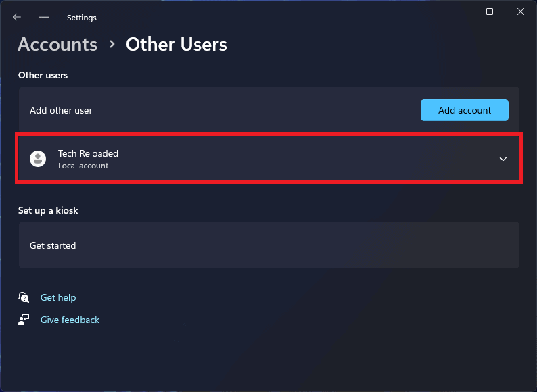Viewport: 537px width, 392px height.
Task: Open the Give feedback link
Action: pyautogui.click(x=70, y=320)
